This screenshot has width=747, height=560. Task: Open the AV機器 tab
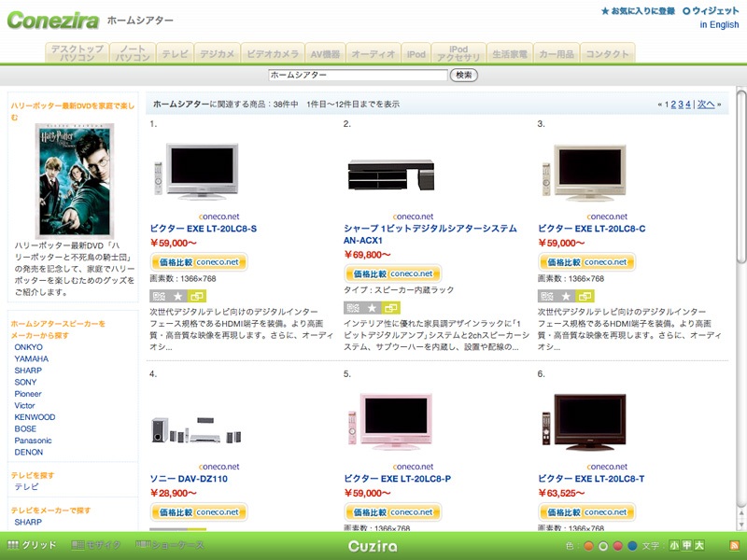[325, 54]
